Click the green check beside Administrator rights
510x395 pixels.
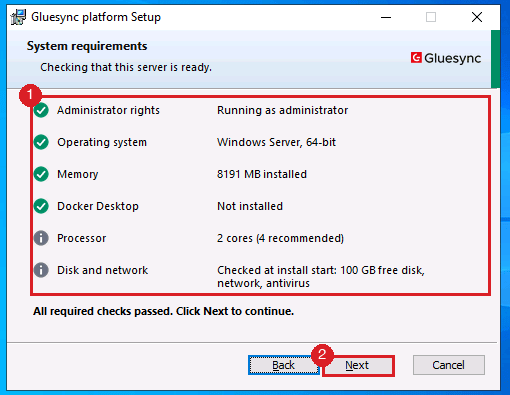[x=41, y=110]
